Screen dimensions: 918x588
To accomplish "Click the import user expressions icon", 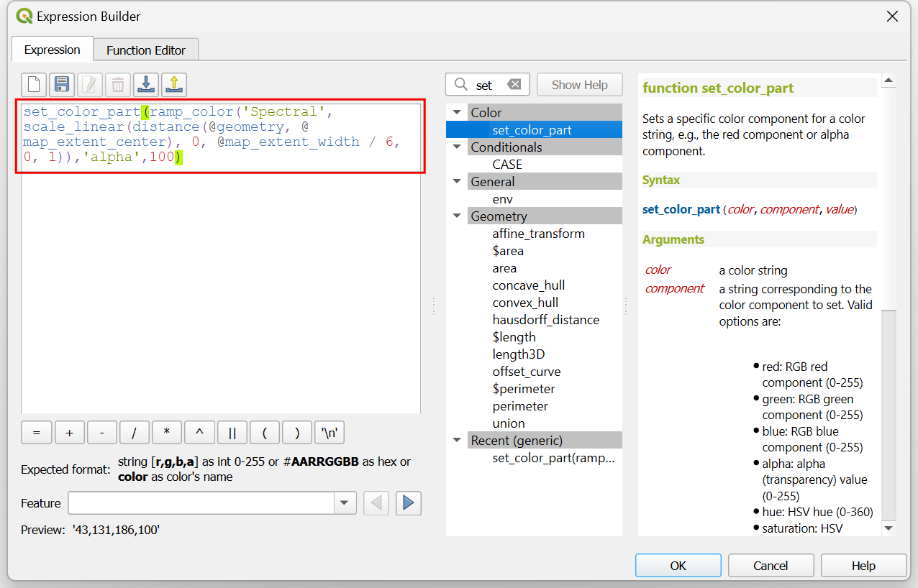I will [146, 85].
